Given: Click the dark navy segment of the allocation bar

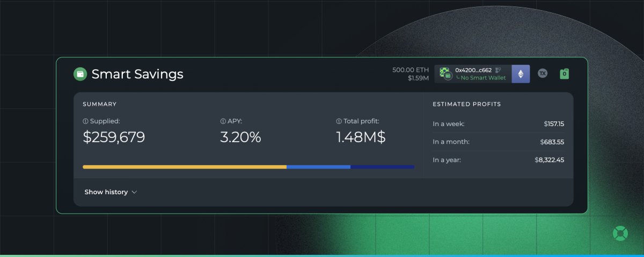Looking at the screenshot, I should click(382, 167).
